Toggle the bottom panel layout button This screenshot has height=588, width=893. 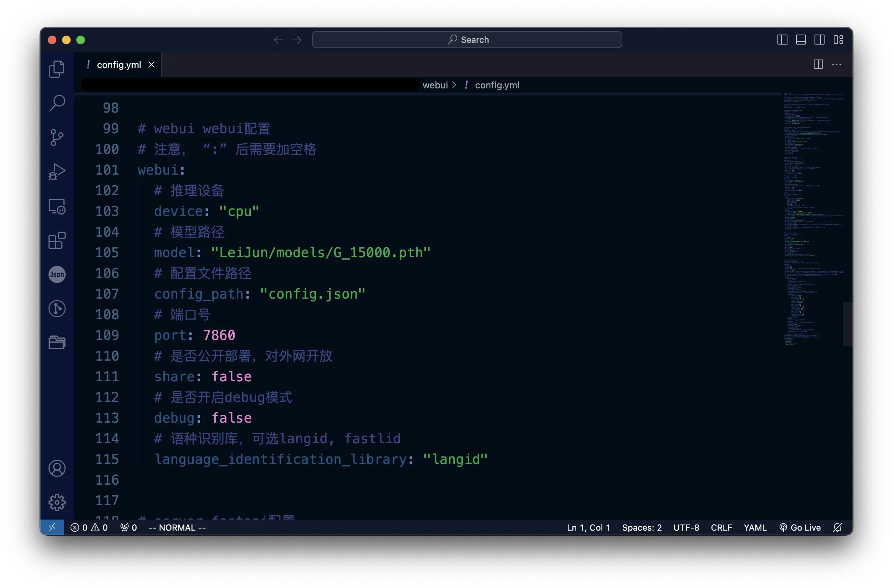[801, 40]
